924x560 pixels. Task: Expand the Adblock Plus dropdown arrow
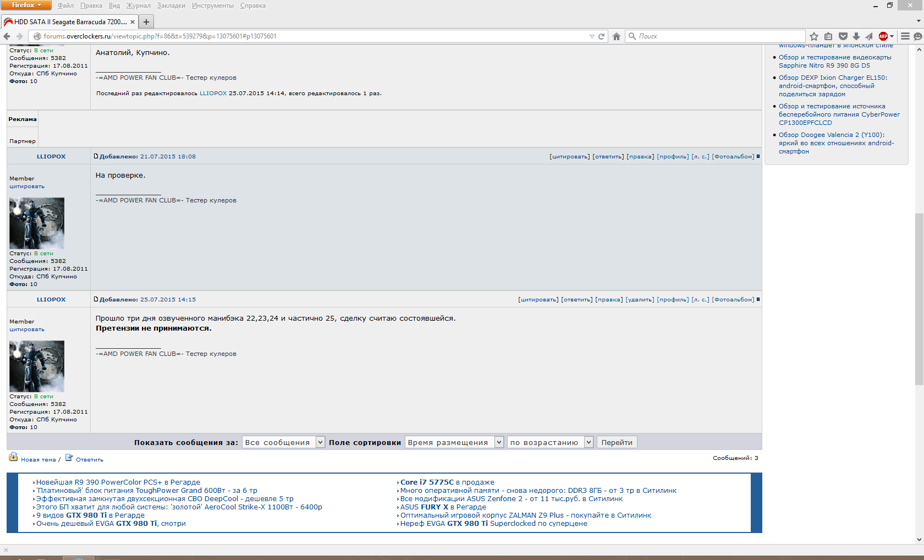tap(892, 36)
